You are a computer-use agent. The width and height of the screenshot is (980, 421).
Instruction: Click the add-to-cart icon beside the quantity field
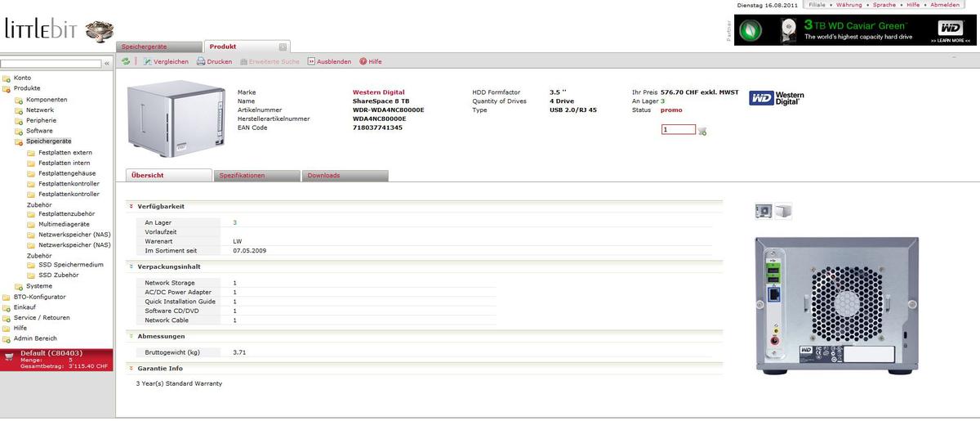pyautogui.click(x=702, y=130)
